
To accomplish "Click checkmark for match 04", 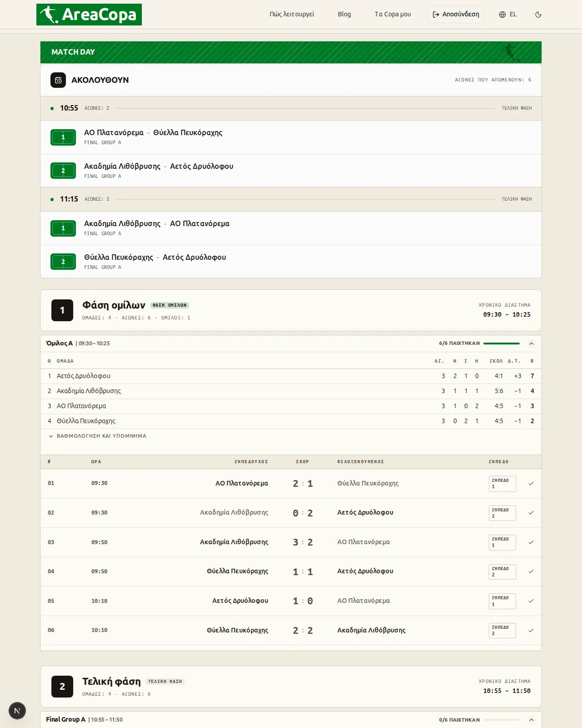I will pyautogui.click(x=531, y=571).
